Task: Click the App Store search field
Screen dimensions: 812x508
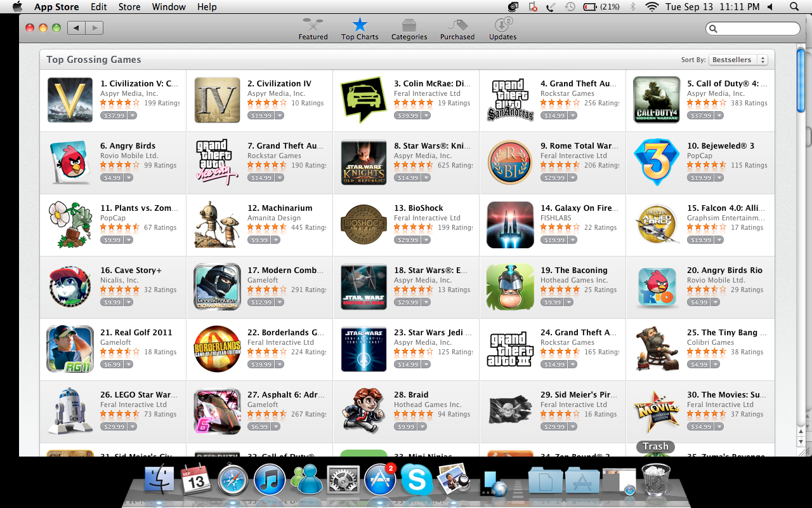Action: (753, 29)
